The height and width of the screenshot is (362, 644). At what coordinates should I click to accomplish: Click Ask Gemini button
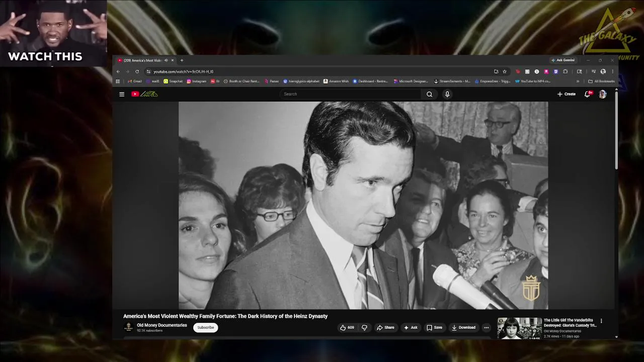pos(562,60)
